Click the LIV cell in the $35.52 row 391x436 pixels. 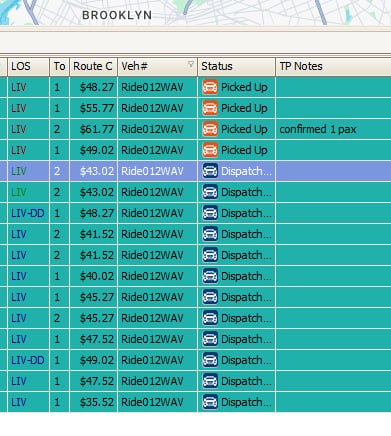click(x=28, y=402)
